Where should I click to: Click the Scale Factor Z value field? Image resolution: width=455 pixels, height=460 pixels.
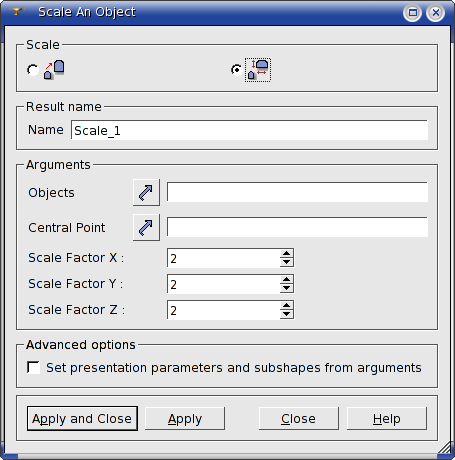pyautogui.click(x=224, y=310)
